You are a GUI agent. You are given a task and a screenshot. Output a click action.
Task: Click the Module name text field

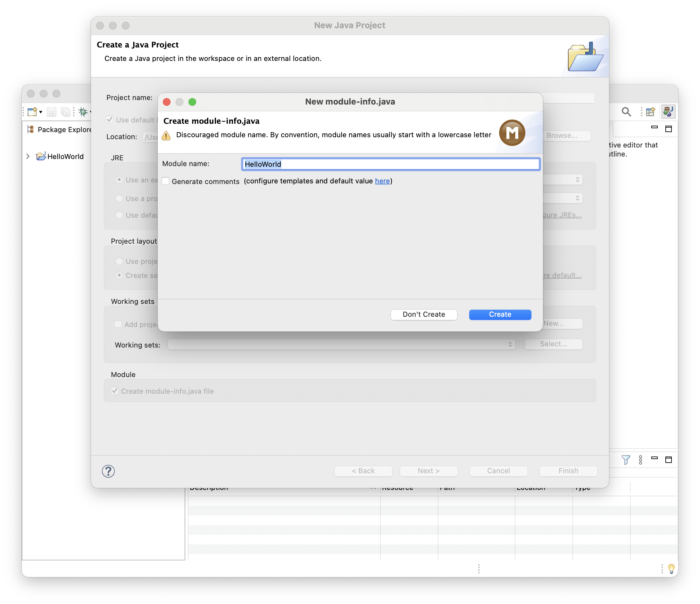tap(390, 164)
